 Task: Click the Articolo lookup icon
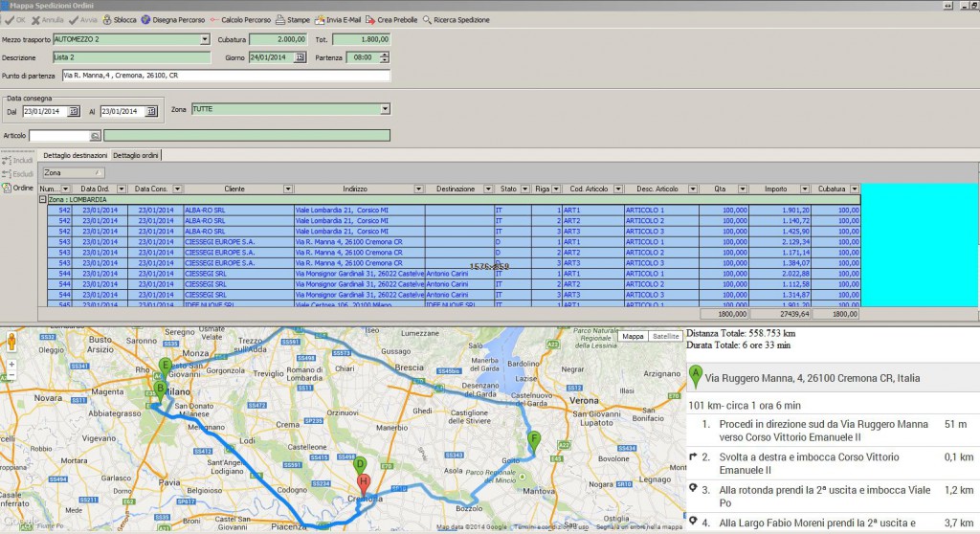click(x=96, y=136)
